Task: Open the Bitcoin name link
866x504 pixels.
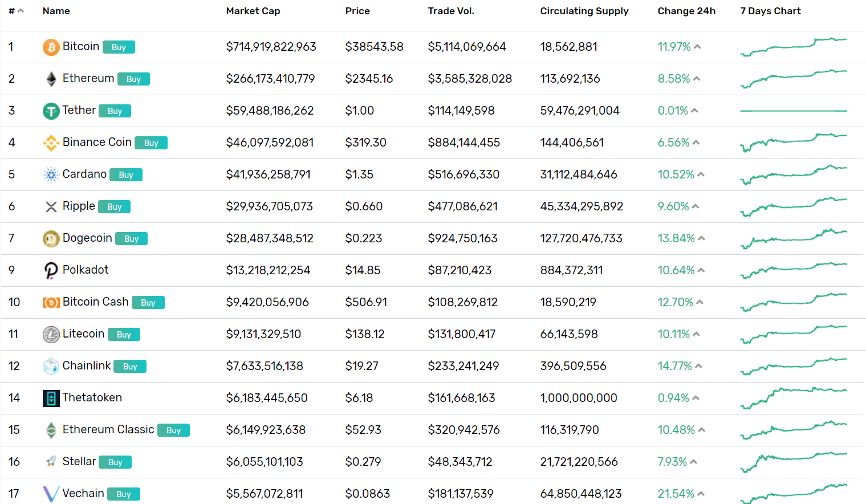Action: coord(81,46)
